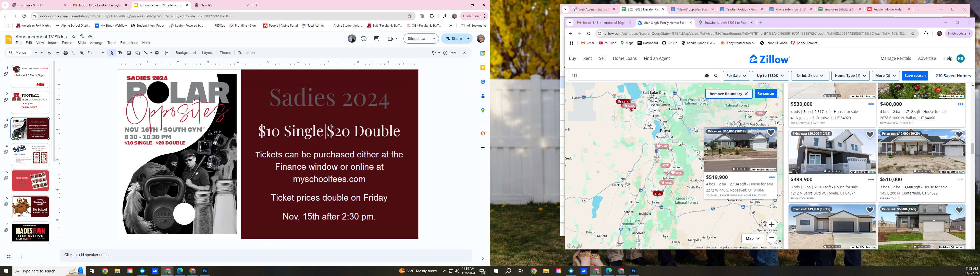Click the Zillow search magnifier icon
The width and height of the screenshot is (980, 276).
pyautogui.click(x=716, y=76)
